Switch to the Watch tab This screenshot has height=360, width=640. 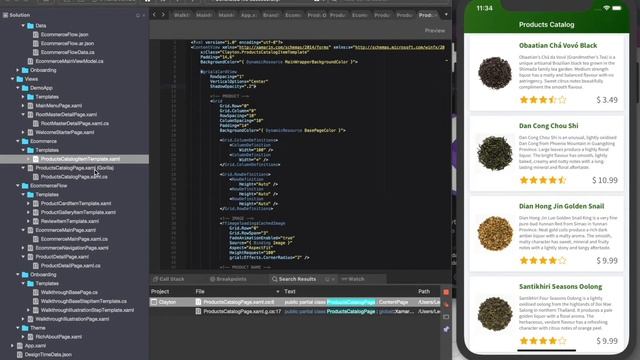coord(353,279)
